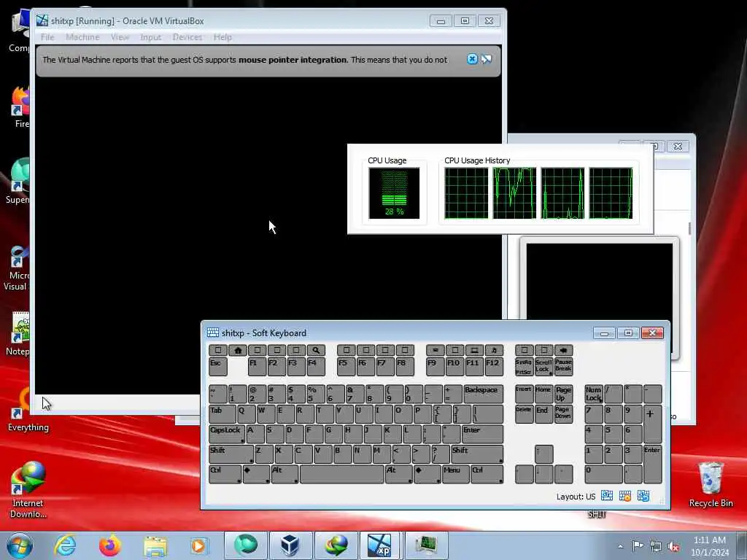Click the CPU Usage meter showing 28 %
Screen dimensions: 747x560
click(394, 192)
